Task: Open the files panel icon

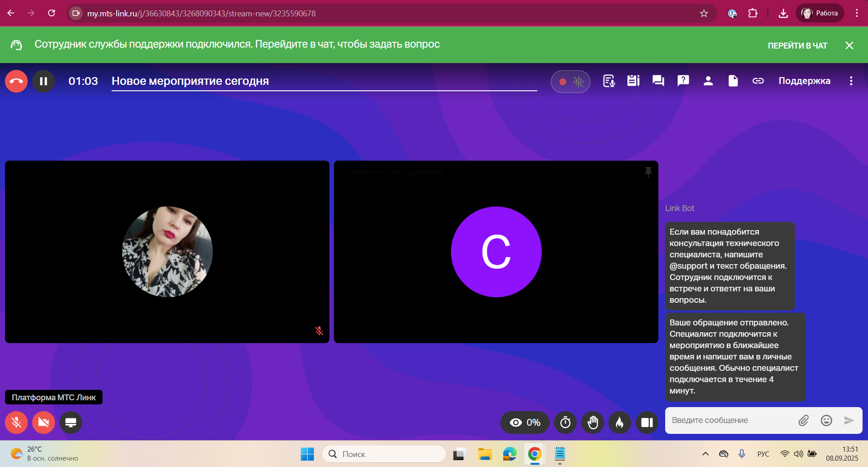Action: [733, 81]
